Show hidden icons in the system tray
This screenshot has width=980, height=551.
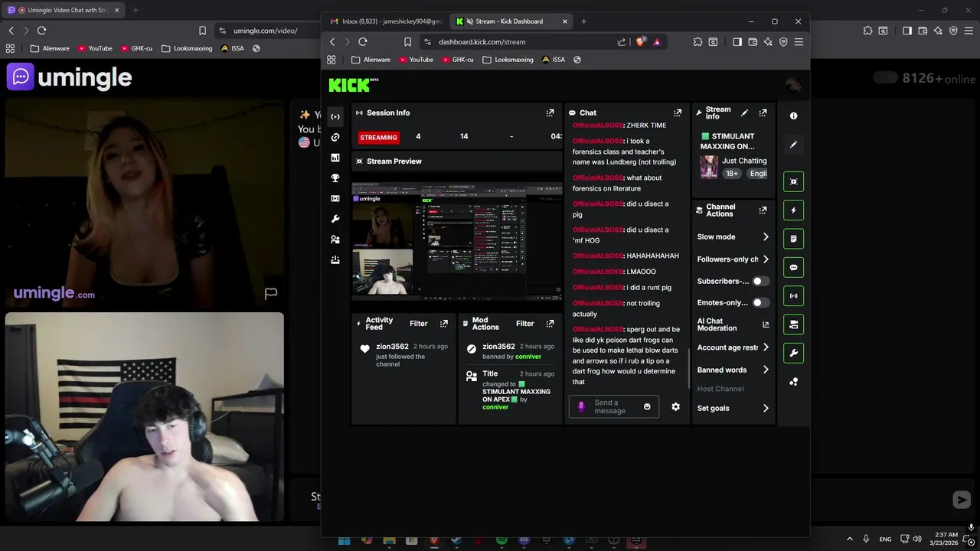[x=849, y=540]
